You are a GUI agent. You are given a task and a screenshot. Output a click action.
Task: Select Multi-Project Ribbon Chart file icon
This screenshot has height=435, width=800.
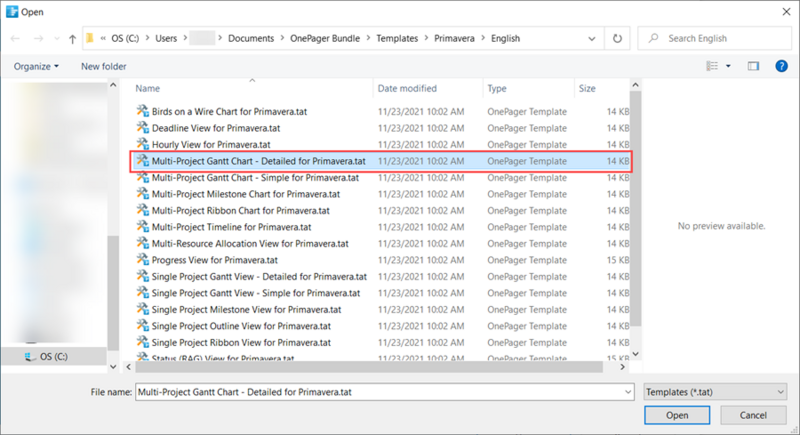pyautogui.click(x=143, y=210)
